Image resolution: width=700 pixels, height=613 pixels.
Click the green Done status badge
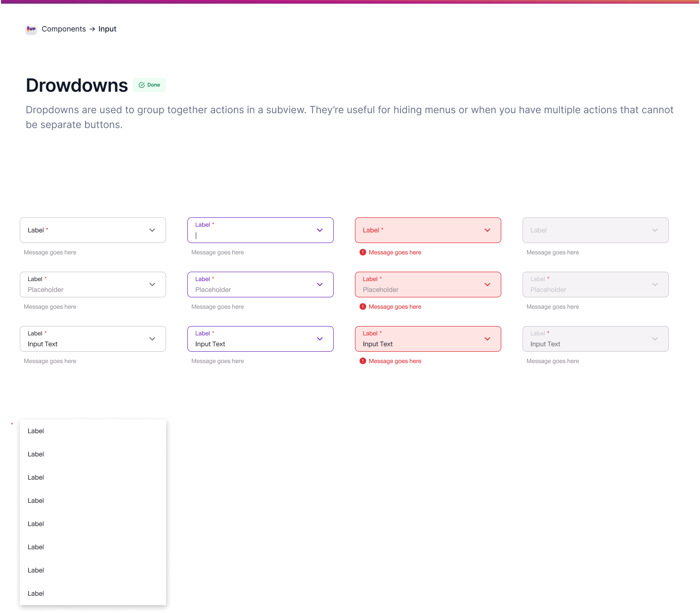click(x=149, y=85)
